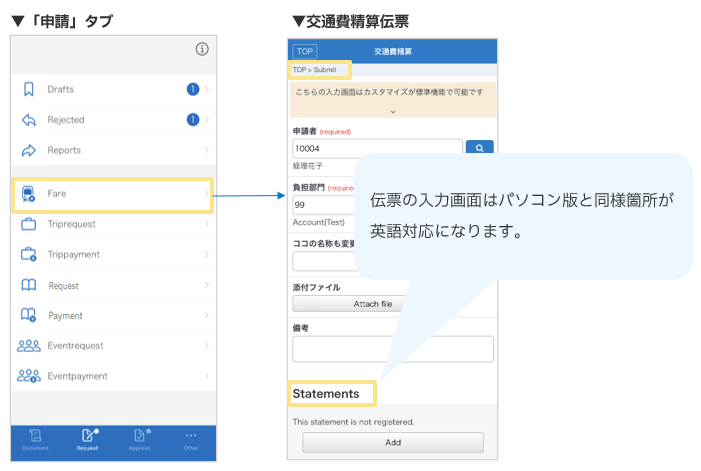
Task: Expand the Drafts row chevron
Action: coord(207,89)
